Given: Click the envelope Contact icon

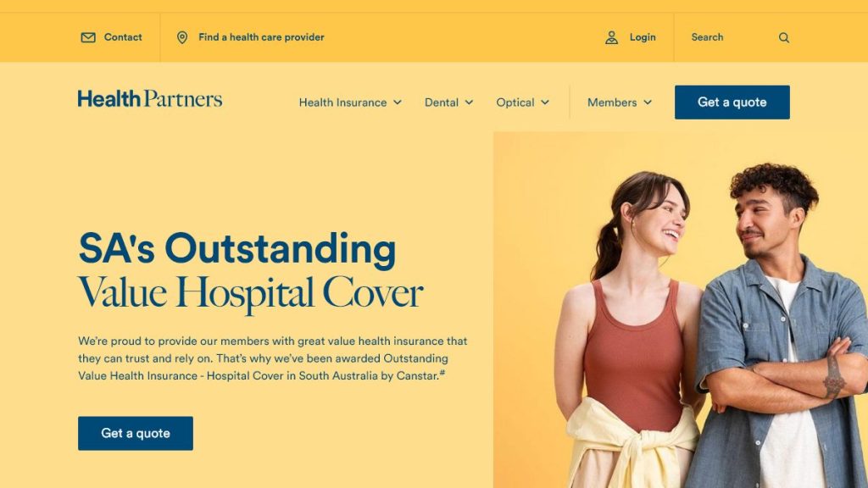Looking at the screenshot, I should (88, 37).
